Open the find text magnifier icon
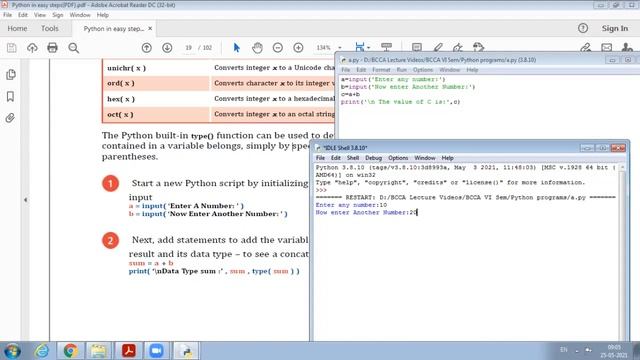Viewport: 640px width, 360px height. click(x=73, y=48)
